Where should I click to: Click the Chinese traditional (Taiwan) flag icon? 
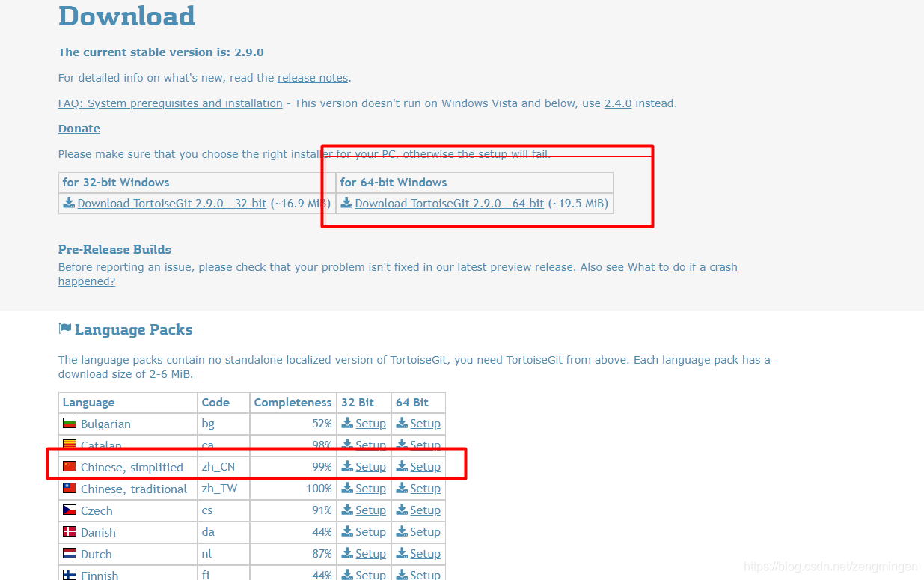(70, 489)
